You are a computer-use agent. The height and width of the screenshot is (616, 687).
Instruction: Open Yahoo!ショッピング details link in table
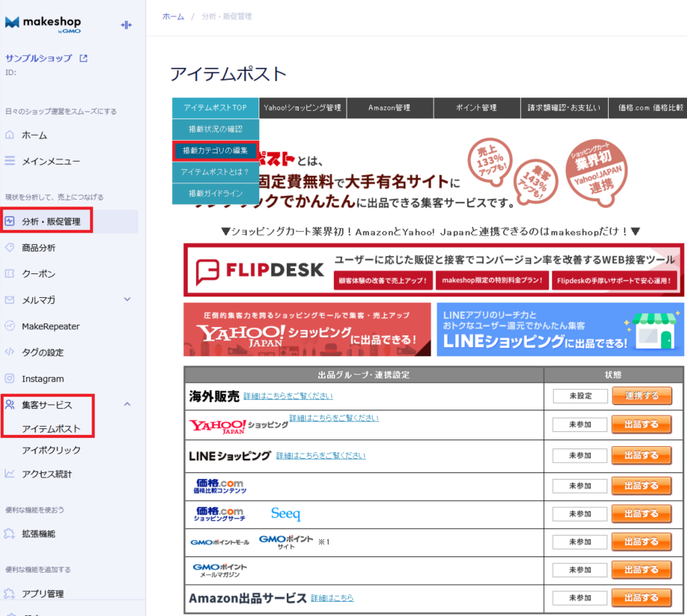click(334, 418)
